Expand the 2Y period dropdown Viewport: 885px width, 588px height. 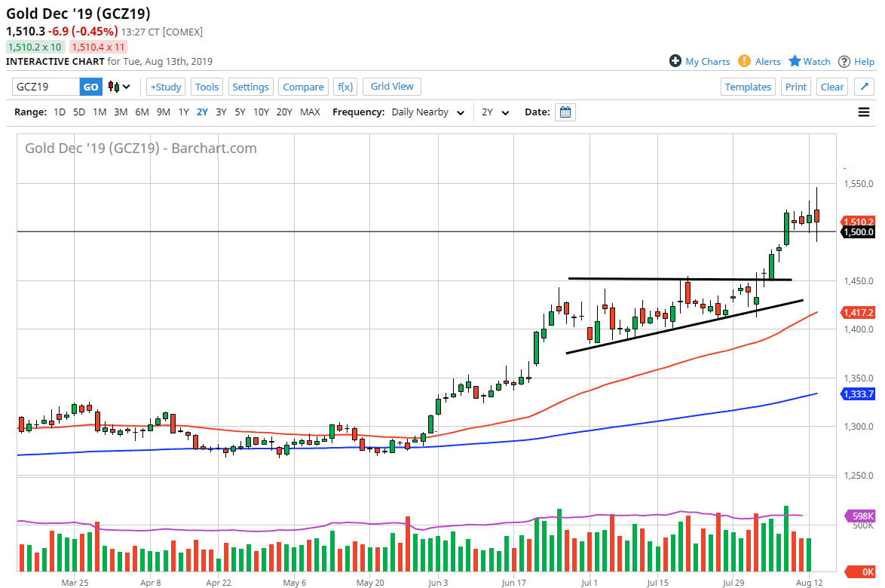(x=496, y=112)
